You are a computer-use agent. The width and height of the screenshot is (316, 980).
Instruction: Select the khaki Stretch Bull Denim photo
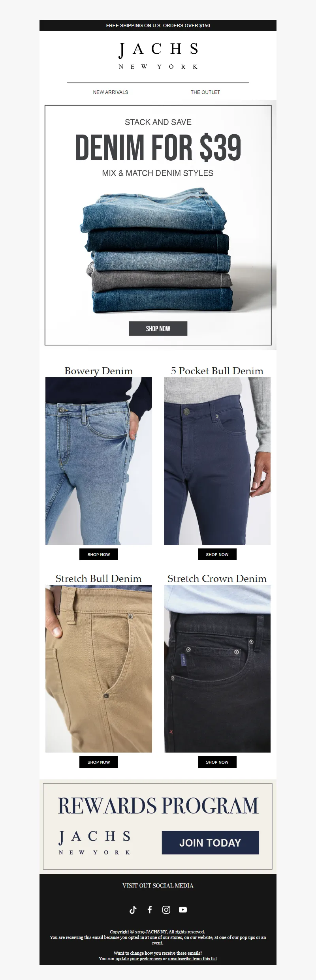pos(99,668)
